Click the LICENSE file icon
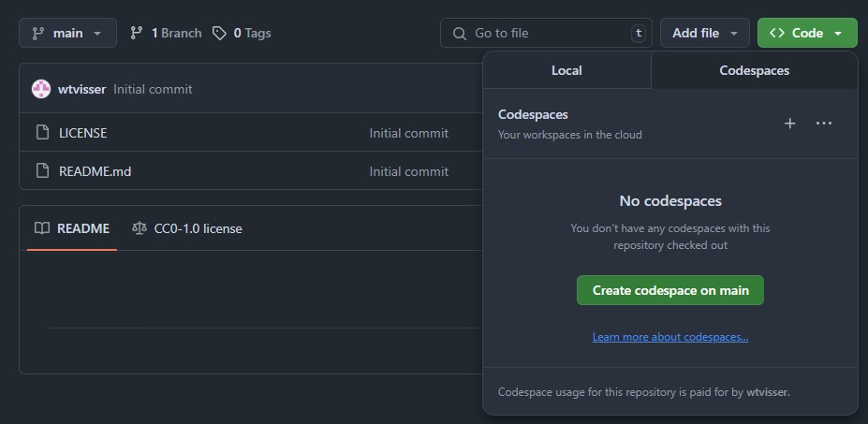The image size is (868, 424). pyautogui.click(x=43, y=133)
